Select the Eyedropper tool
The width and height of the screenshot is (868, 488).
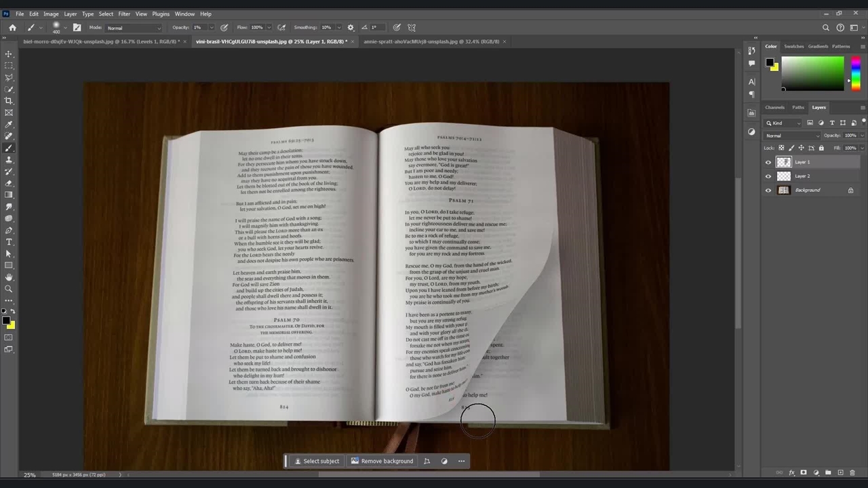(9, 124)
